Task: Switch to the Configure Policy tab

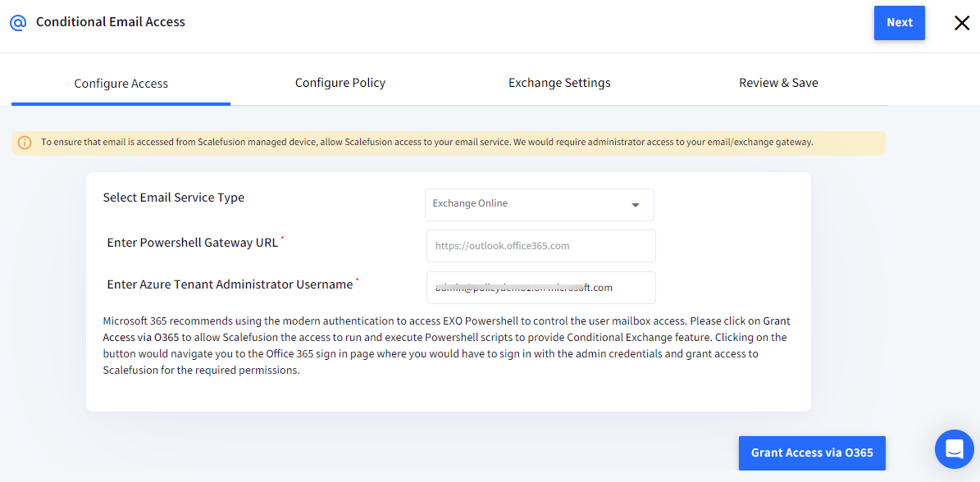Action: point(340,83)
